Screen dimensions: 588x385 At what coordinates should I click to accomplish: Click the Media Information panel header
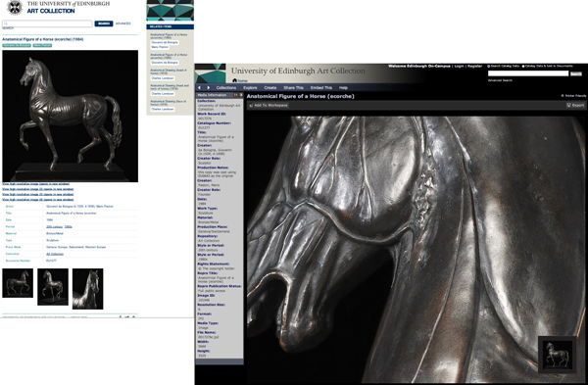tap(220, 95)
